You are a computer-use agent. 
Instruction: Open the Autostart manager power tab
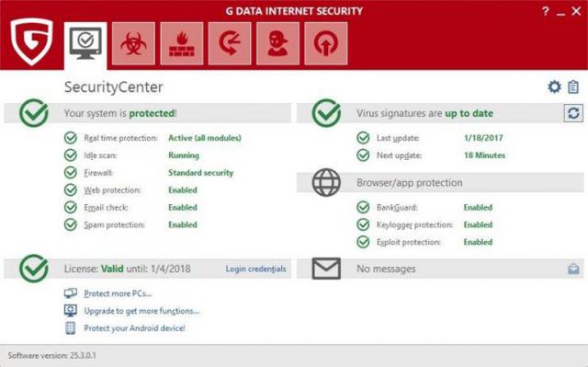[x=326, y=43]
